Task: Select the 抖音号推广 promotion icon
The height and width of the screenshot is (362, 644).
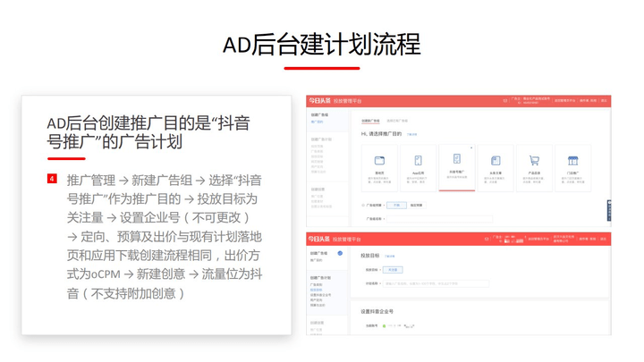Action: [457, 159]
